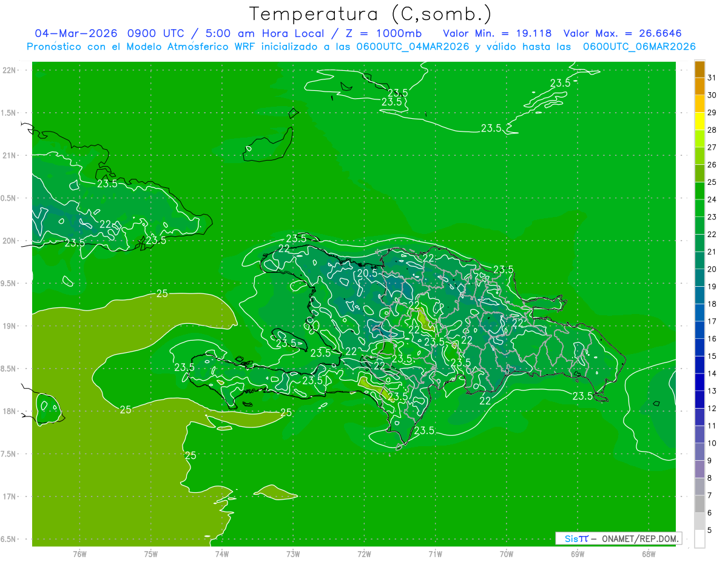
Task: Click the 'ONAMET/REP.DOM.' credit label
Action: [x=641, y=538]
